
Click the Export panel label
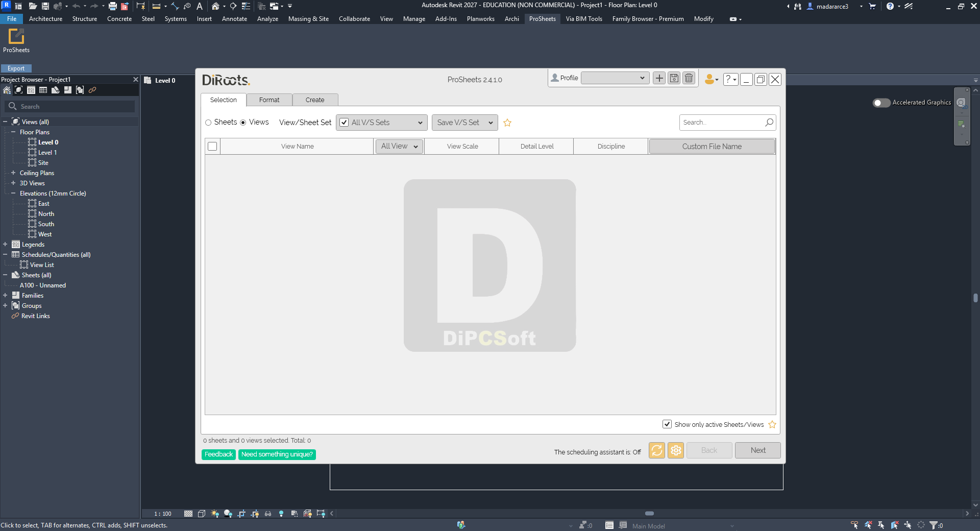click(x=16, y=68)
